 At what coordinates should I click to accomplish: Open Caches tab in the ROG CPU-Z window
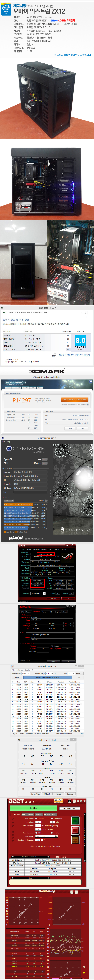[x=28, y=549]
